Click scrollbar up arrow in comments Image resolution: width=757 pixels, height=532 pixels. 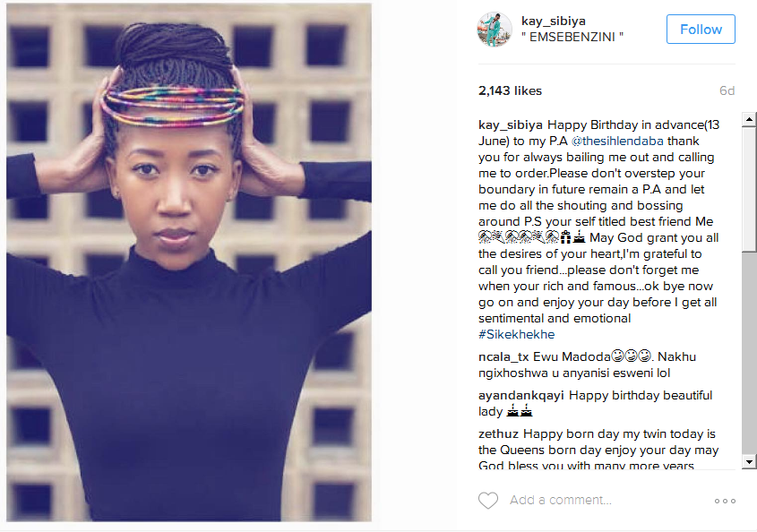749,119
